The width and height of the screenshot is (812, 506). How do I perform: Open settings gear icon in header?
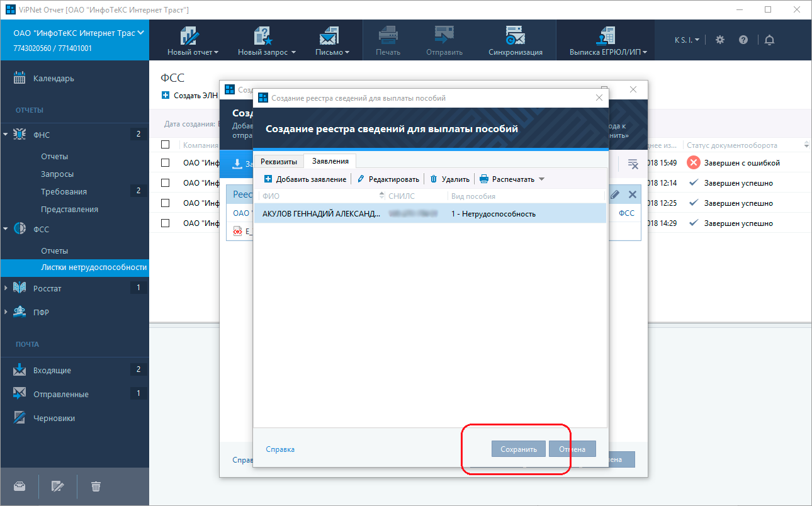point(720,40)
